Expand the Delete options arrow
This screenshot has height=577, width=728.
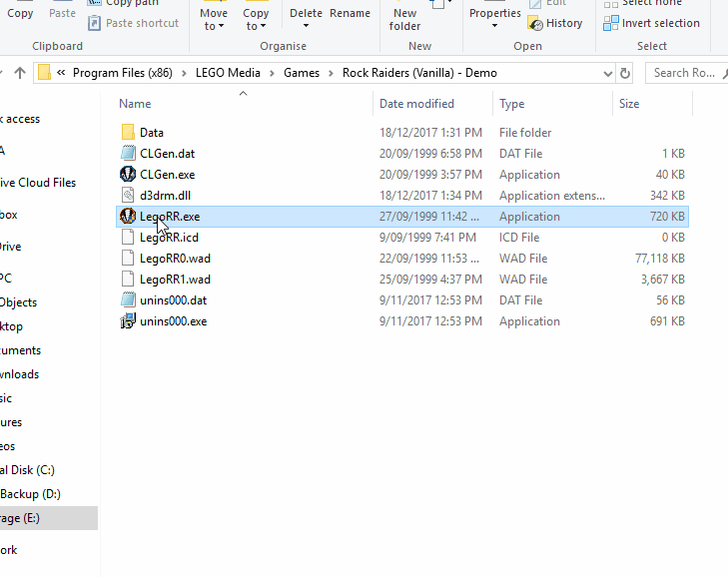(x=306, y=26)
